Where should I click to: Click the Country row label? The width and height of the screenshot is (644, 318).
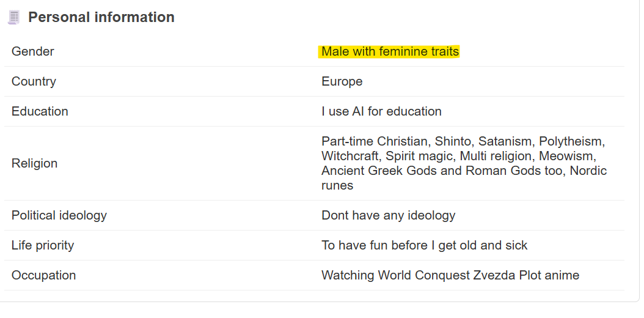[x=34, y=81]
